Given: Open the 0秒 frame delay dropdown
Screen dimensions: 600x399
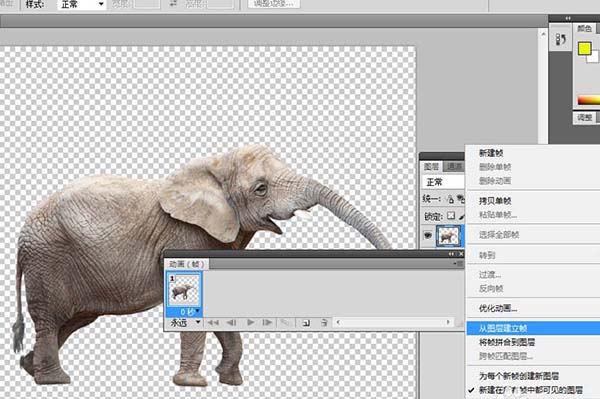Looking at the screenshot, I should 189,311.
